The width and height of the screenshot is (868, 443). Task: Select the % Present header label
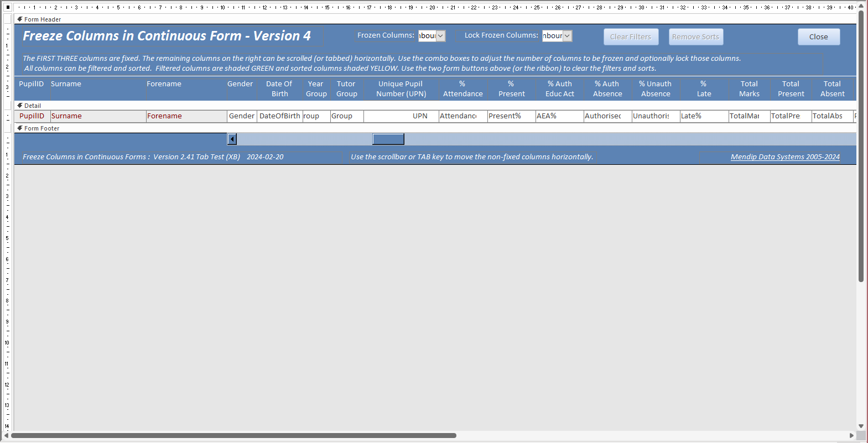(x=511, y=89)
